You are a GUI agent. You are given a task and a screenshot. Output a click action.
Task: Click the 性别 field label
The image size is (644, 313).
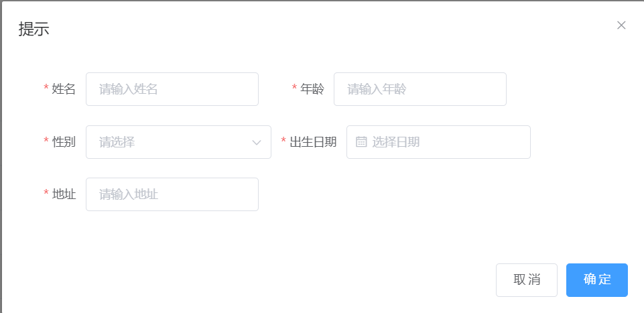coord(64,142)
